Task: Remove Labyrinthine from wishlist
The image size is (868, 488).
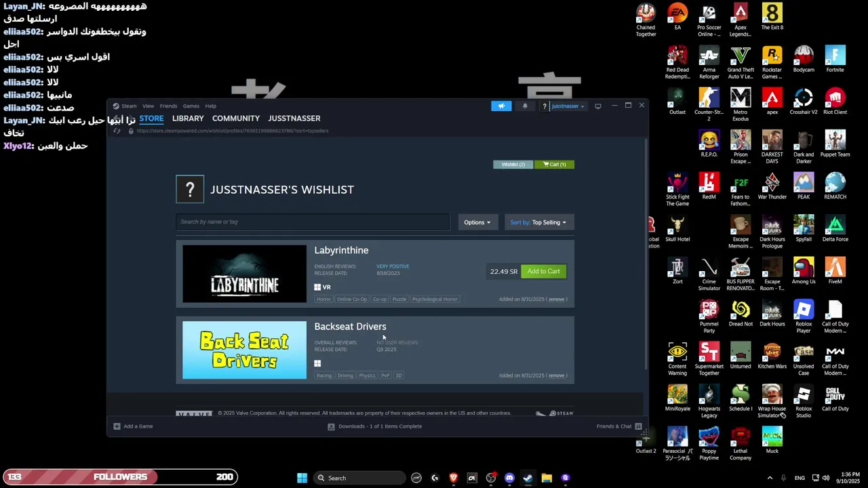Action: [x=557, y=299]
